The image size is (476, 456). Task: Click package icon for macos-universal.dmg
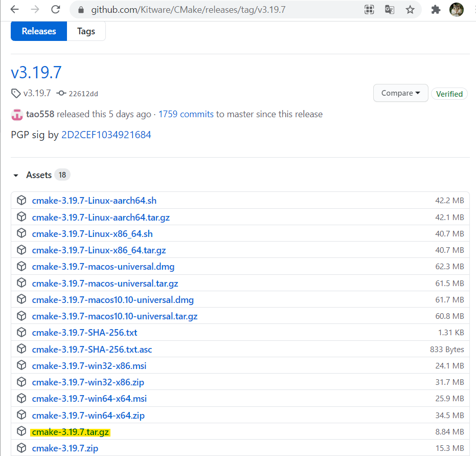point(21,266)
